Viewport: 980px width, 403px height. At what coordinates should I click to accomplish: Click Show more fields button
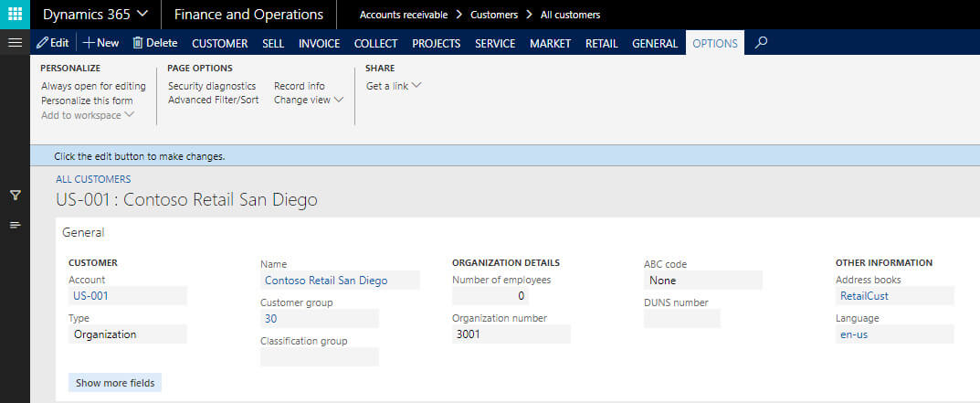115,382
